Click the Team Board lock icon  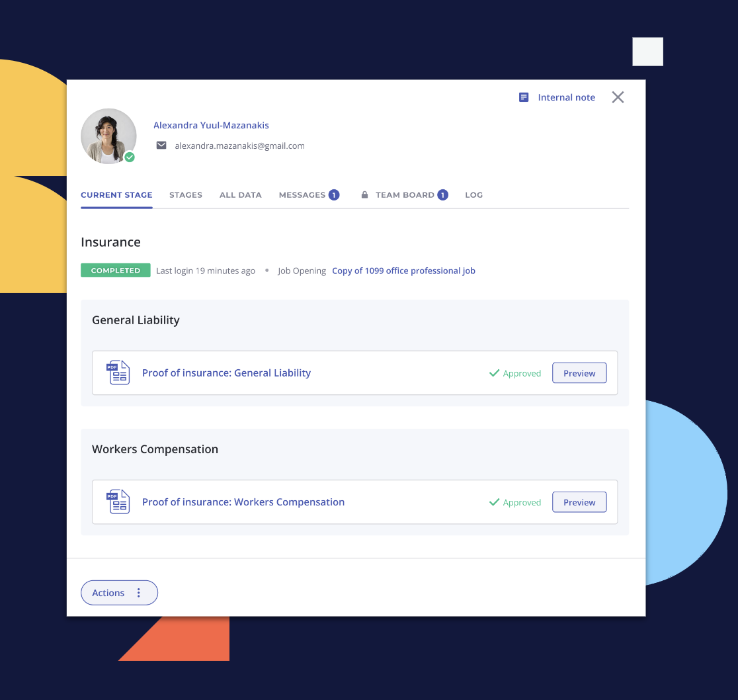(x=364, y=195)
